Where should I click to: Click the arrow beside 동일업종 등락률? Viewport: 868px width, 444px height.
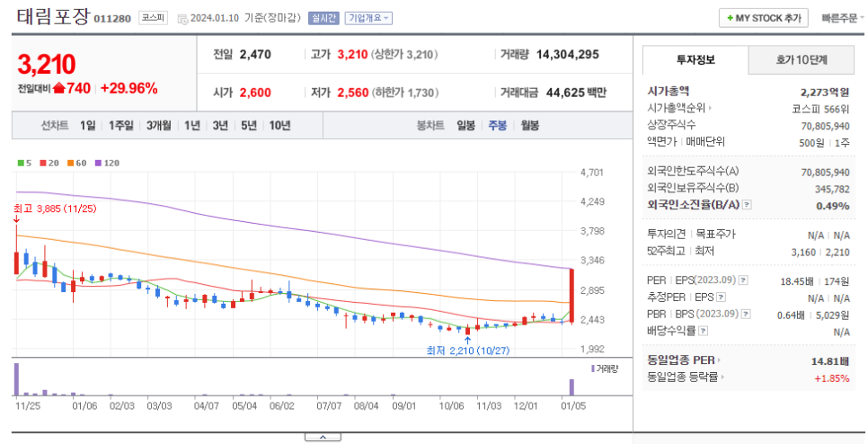722,377
